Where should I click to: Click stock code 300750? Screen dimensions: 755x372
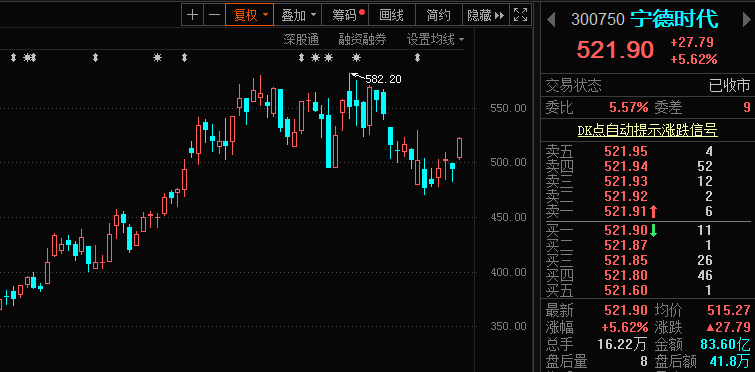pyautogui.click(x=598, y=19)
